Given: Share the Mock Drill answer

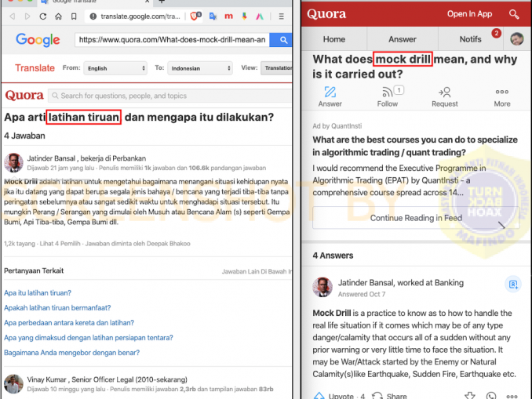Looking at the screenshot, I should tap(389, 396).
